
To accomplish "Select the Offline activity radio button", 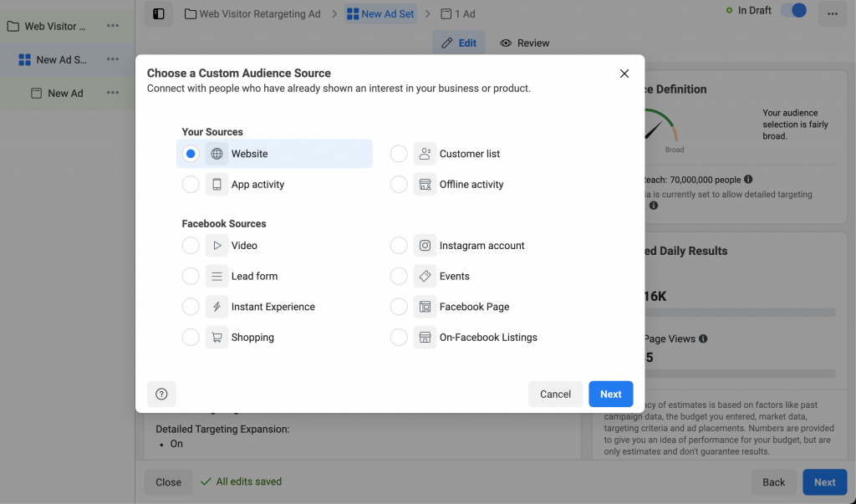I will coord(399,185).
